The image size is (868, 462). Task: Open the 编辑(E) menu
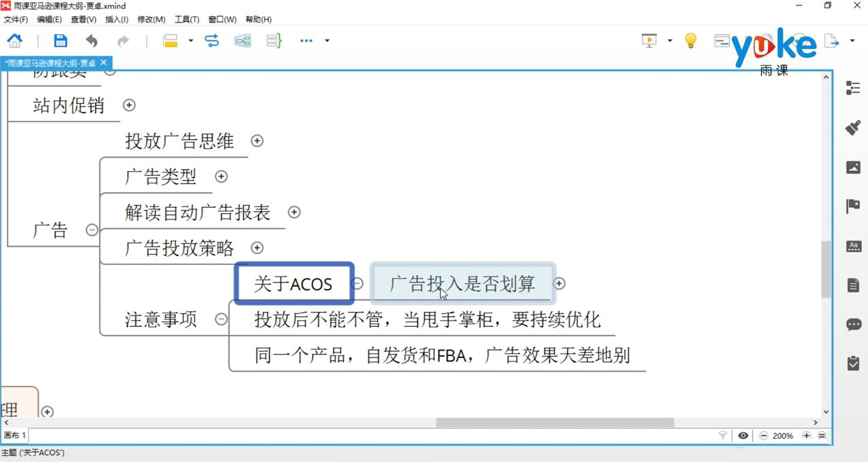pyautogui.click(x=49, y=20)
